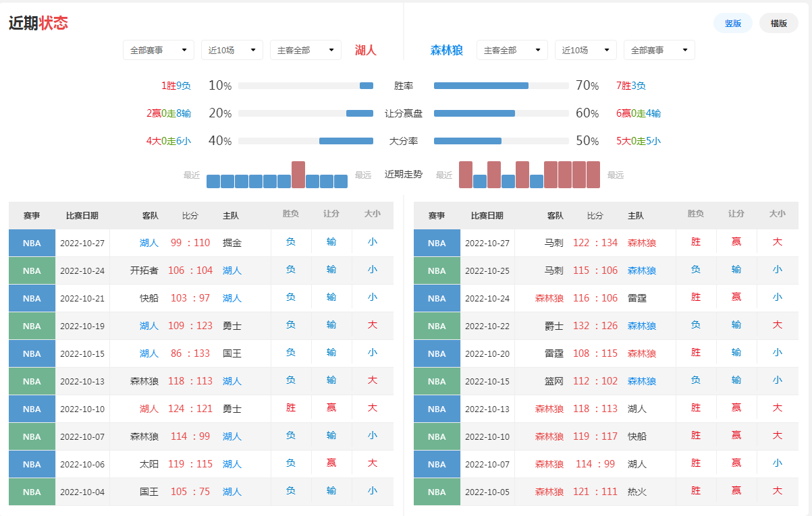Click the 7胜3负 record link
The image size is (812, 516).
coord(631,86)
